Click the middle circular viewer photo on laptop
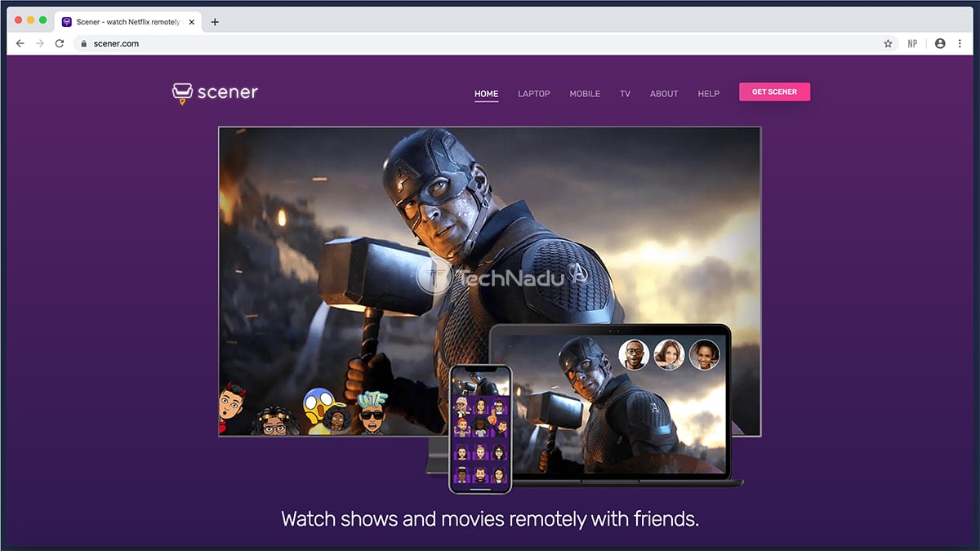Image resolution: width=980 pixels, height=551 pixels. tap(669, 355)
